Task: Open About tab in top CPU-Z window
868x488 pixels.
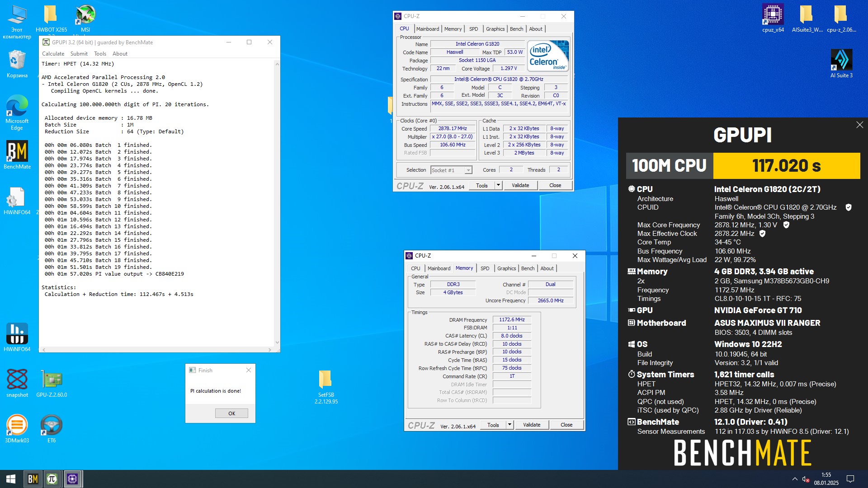Action: (536, 29)
